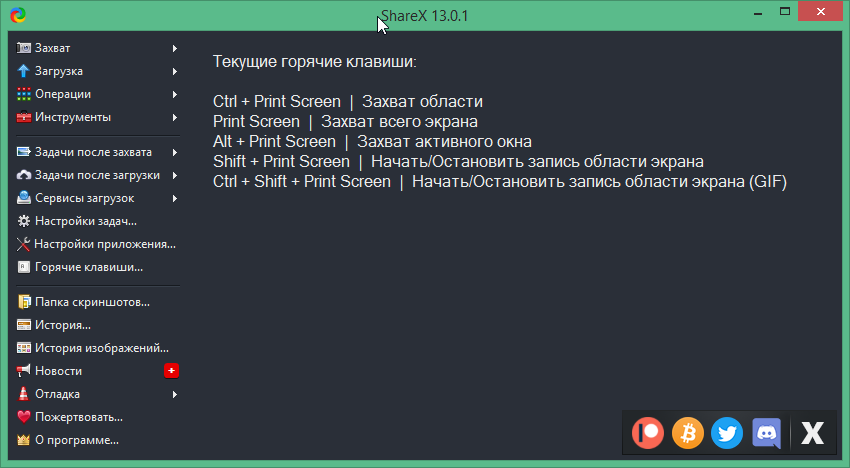Click the red Новости notification badge

171,371
